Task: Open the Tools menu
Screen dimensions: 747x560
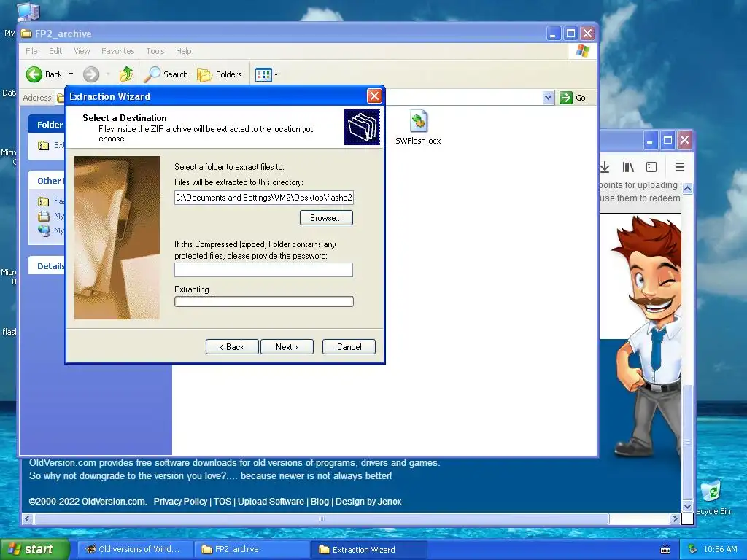Action: click(x=155, y=51)
